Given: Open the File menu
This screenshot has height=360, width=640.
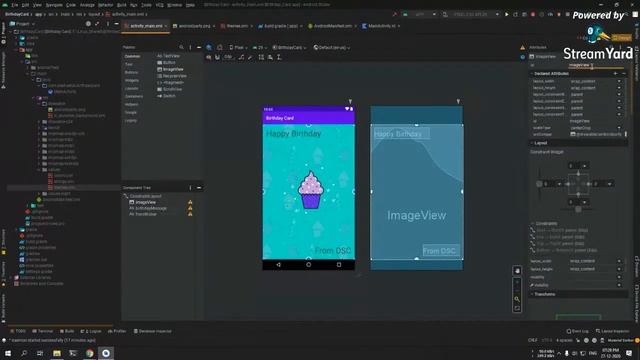Looking at the screenshot, I should pyautogui.click(x=15, y=5).
